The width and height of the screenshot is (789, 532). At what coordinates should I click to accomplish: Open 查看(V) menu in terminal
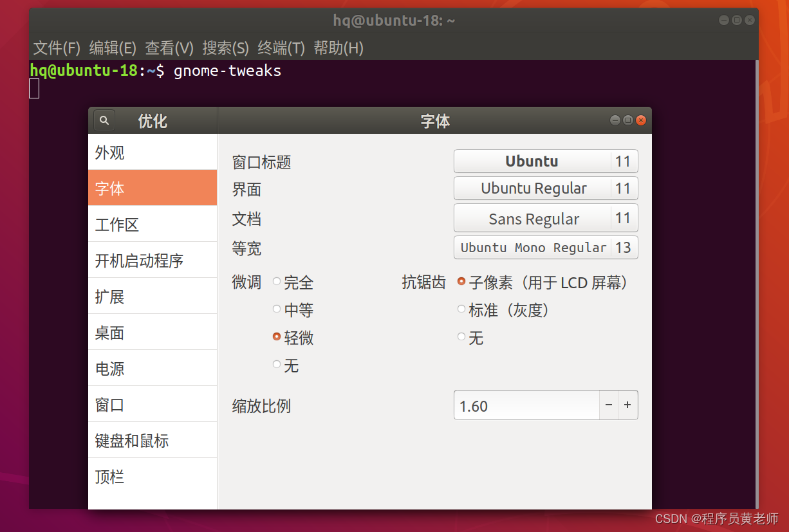[x=169, y=48]
